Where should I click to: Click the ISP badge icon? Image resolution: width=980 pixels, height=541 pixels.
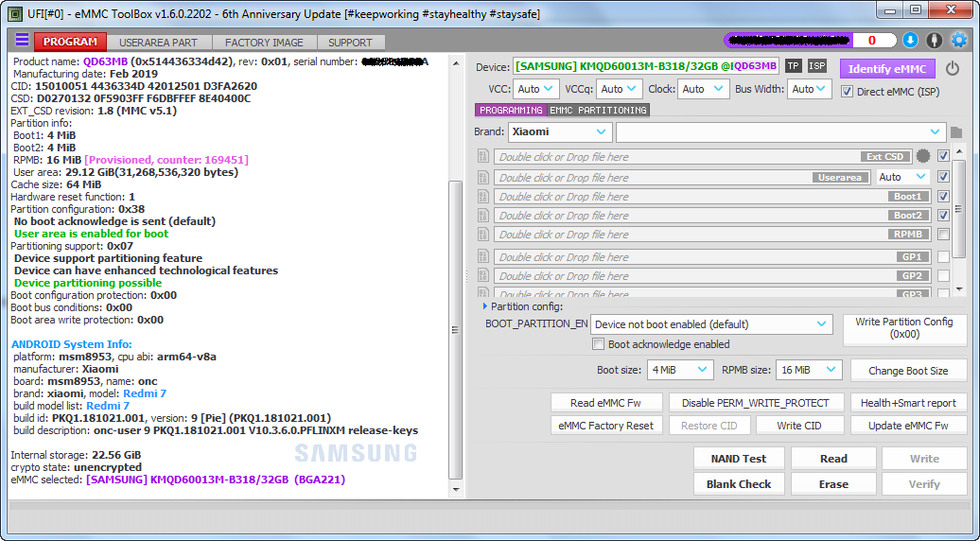[817, 66]
